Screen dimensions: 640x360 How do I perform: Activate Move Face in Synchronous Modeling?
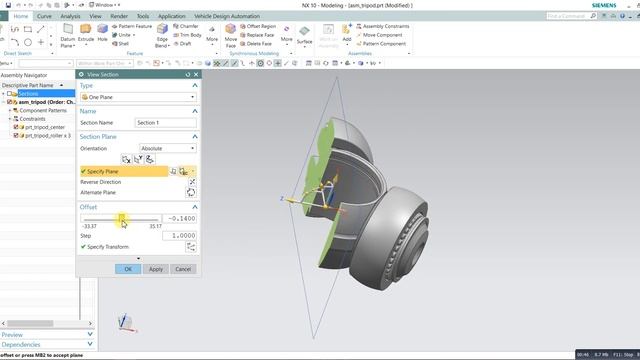[231, 35]
